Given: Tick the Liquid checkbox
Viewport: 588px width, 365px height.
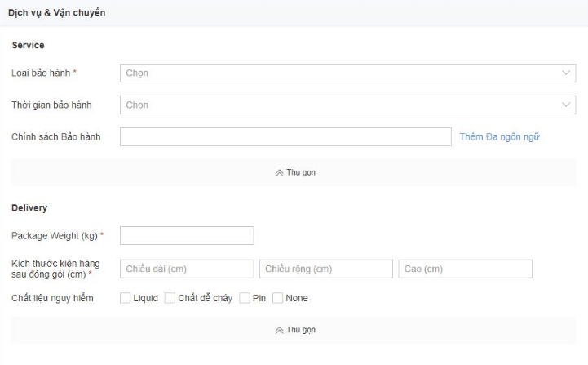Looking at the screenshot, I should (x=126, y=298).
